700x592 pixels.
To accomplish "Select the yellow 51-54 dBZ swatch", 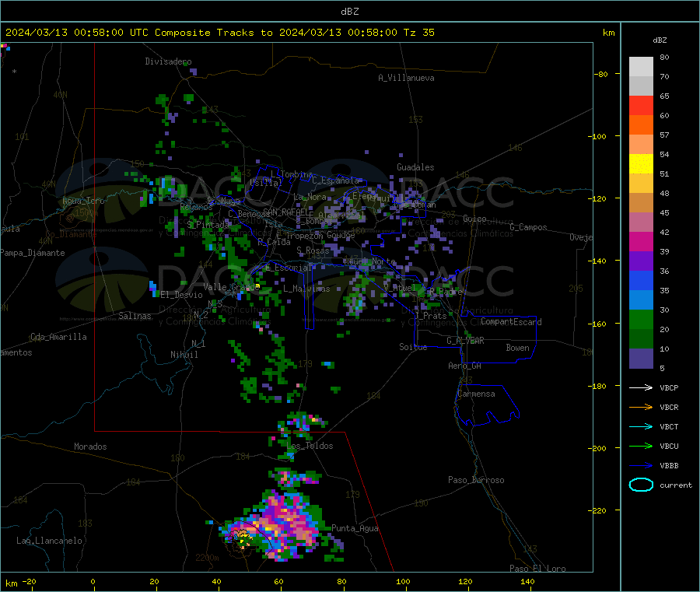I will pos(641,164).
